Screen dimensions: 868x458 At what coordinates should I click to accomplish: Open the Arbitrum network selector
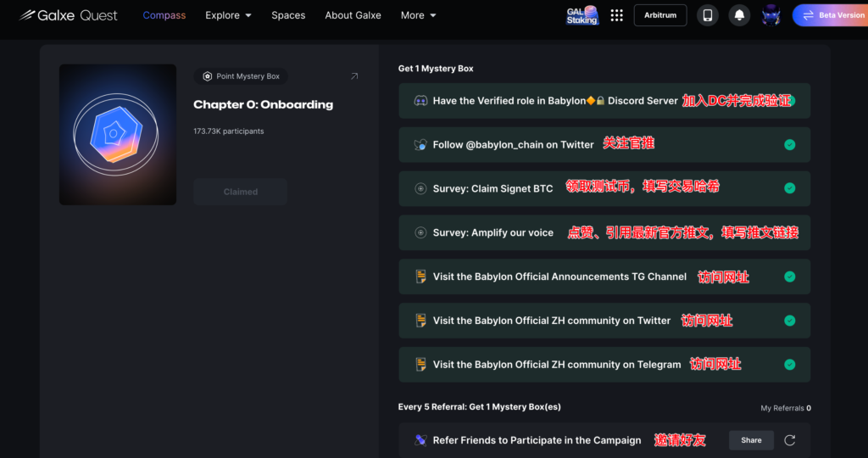pos(660,15)
